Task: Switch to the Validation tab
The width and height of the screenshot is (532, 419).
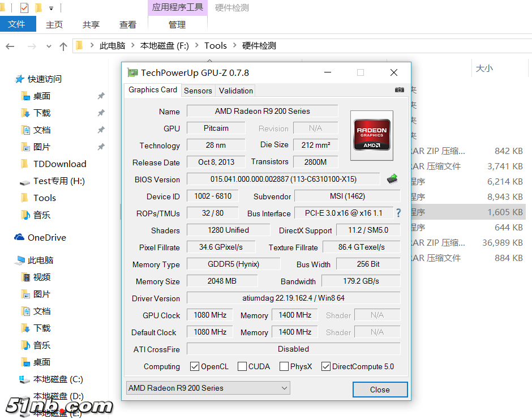Action: (x=236, y=91)
